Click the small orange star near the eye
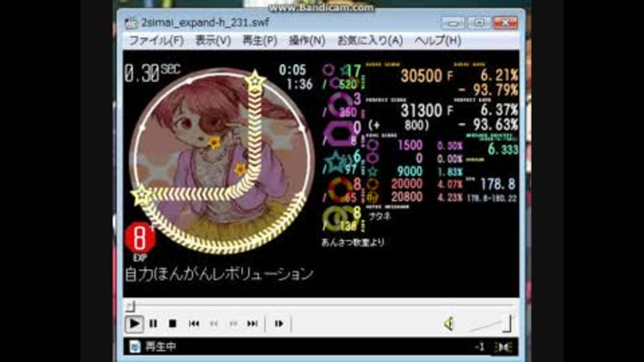Image resolution: width=644 pixels, height=362 pixels. point(215,142)
